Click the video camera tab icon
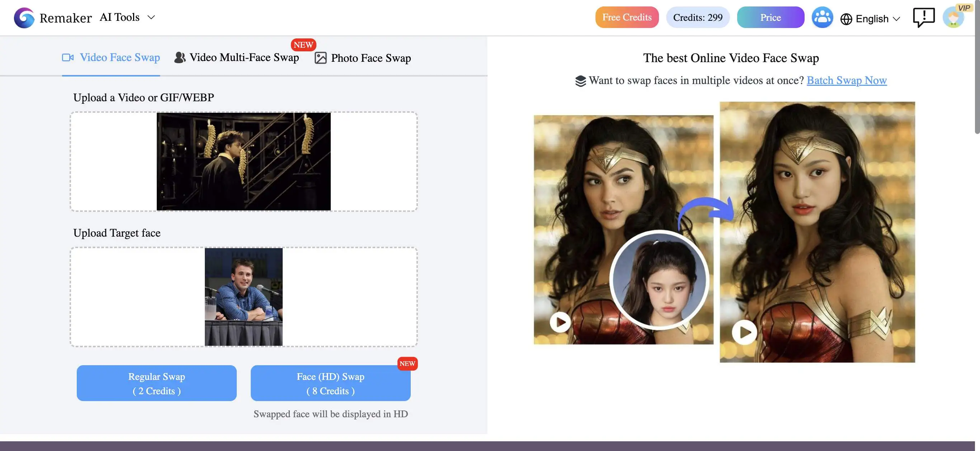The height and width of the screenshot is (451, 980). point(68,57)
